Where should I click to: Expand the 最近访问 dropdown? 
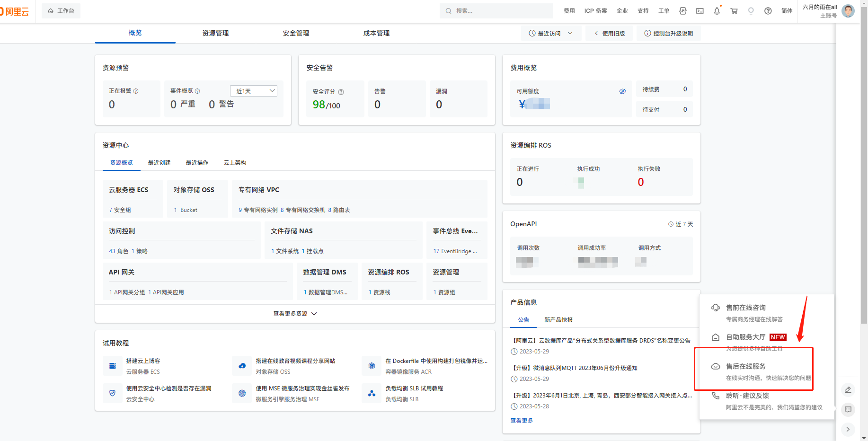click(551, 34)
